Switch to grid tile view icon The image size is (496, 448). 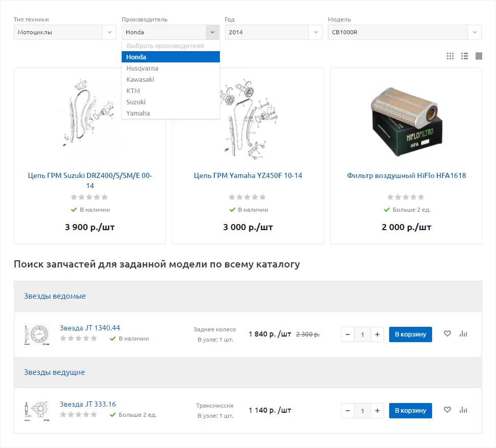pos(450,56)
